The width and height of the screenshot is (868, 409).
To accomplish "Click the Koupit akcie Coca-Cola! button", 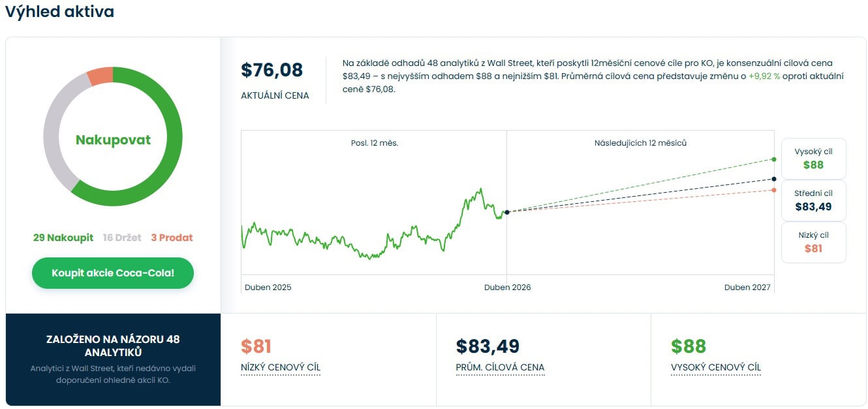I will point(113,272).
